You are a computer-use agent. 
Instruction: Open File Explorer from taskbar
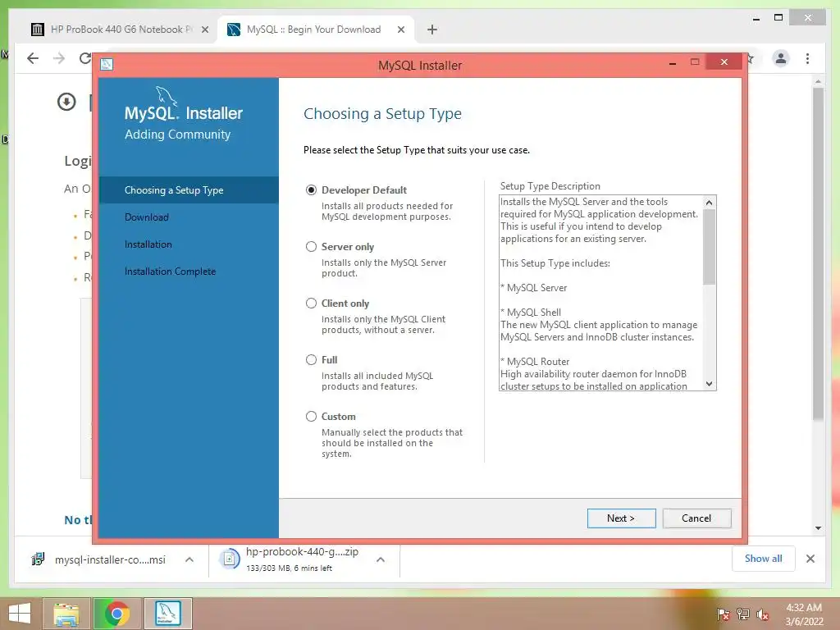(66, 614)
